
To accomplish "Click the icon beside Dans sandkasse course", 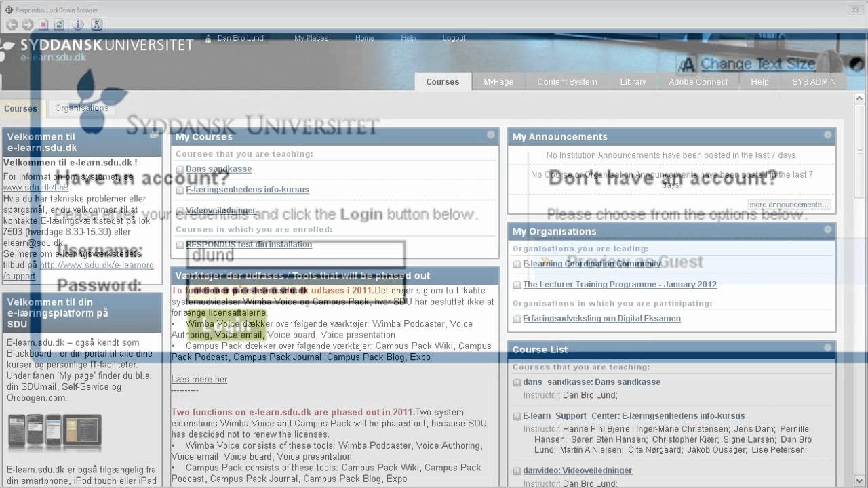I will [180, 170].
